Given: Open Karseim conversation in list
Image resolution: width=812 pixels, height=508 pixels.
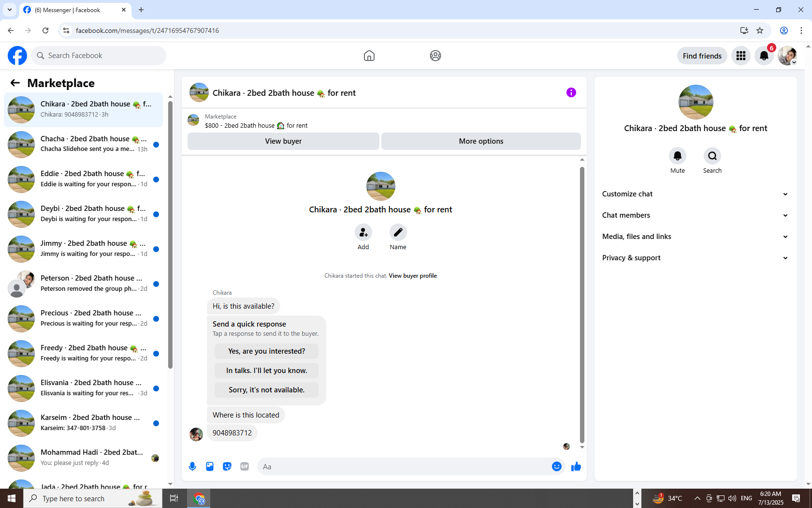Looking at the screenshot, I should 84,423.
